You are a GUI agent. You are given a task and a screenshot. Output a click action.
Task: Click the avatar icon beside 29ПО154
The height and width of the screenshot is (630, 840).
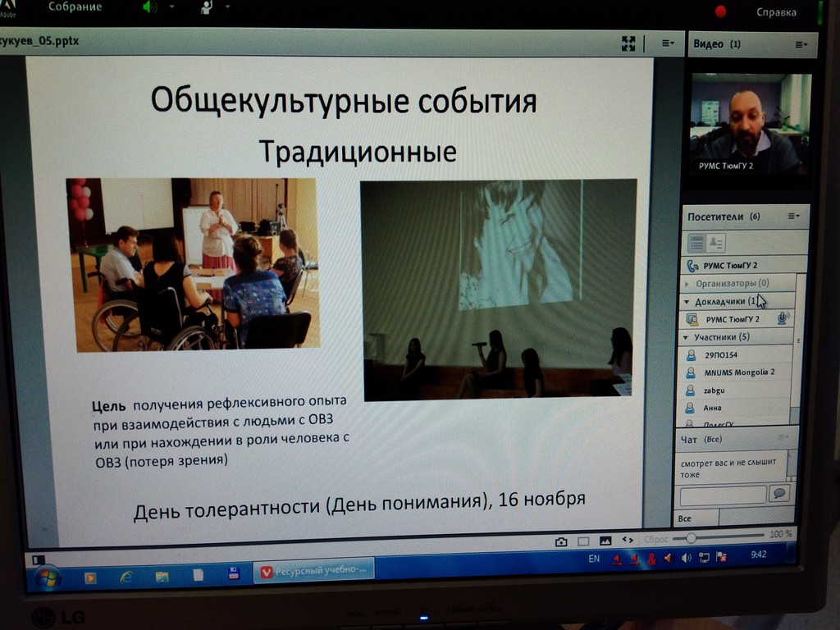point(691,354)
